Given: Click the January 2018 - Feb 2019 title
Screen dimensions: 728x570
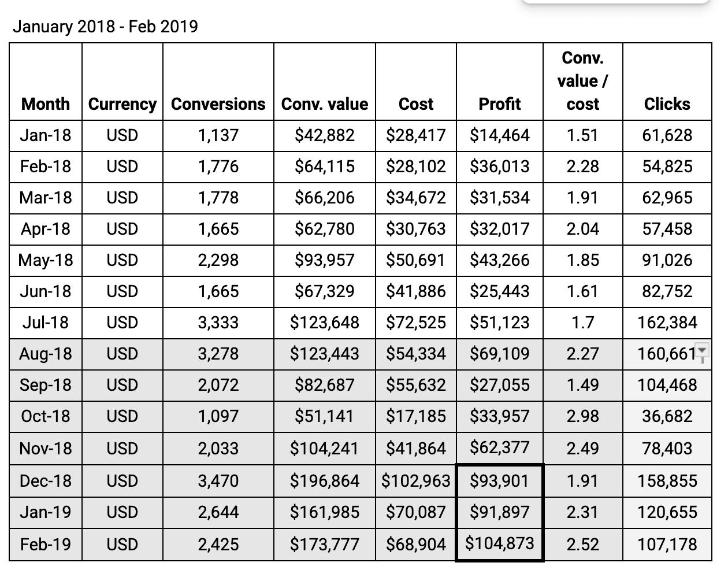Looking at the screenshot, I should point(105,27).
